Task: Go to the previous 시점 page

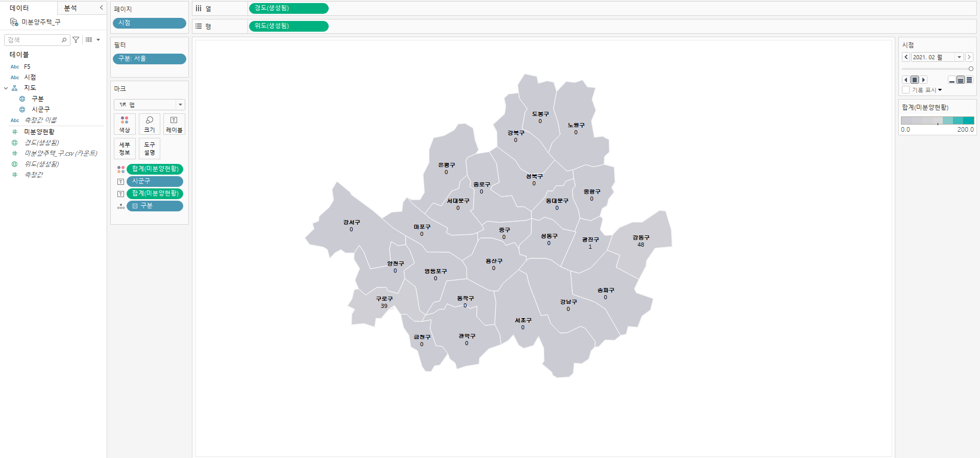Action: click(x=906, y=57)
